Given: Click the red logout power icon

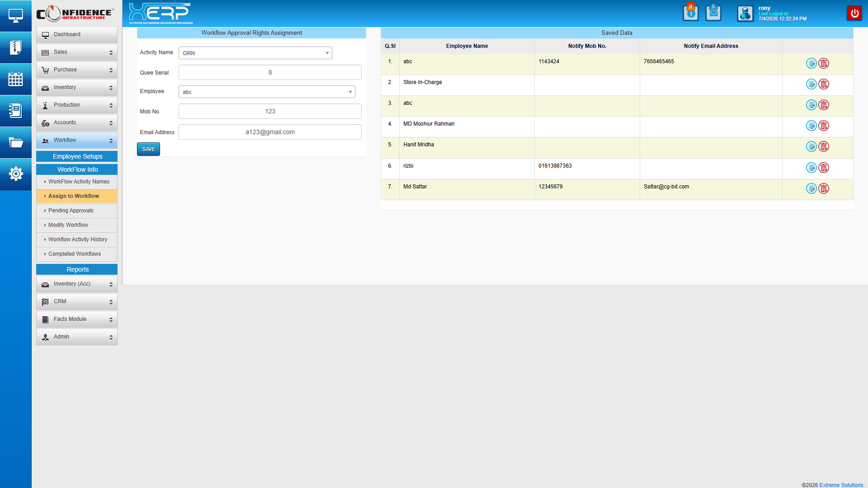Looking at the screenshot, I should click(854, 13).
